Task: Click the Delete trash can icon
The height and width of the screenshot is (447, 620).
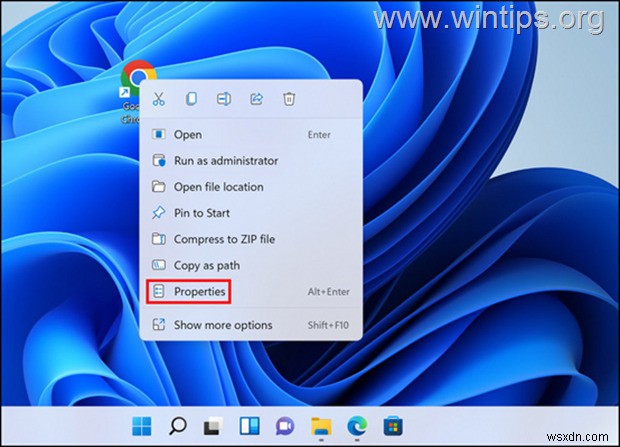Action: 289,99
